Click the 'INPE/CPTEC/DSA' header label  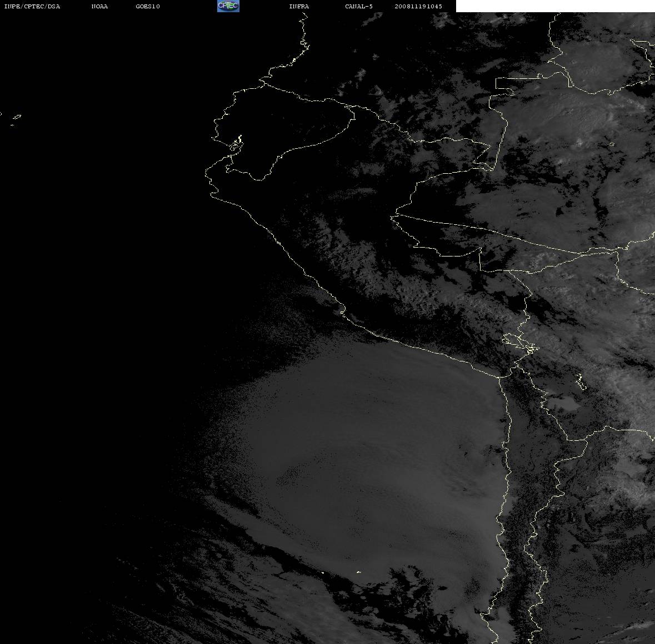(x=32, y=6)
